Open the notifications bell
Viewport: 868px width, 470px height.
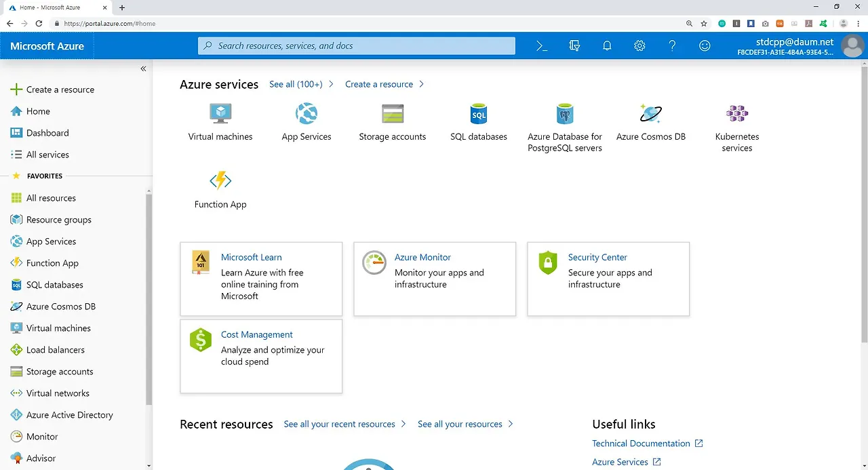pos(607,45)
